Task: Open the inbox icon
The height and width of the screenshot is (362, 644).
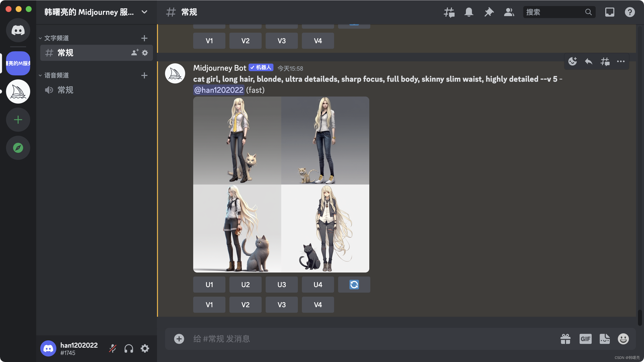Action: click(x=610, y=12)
